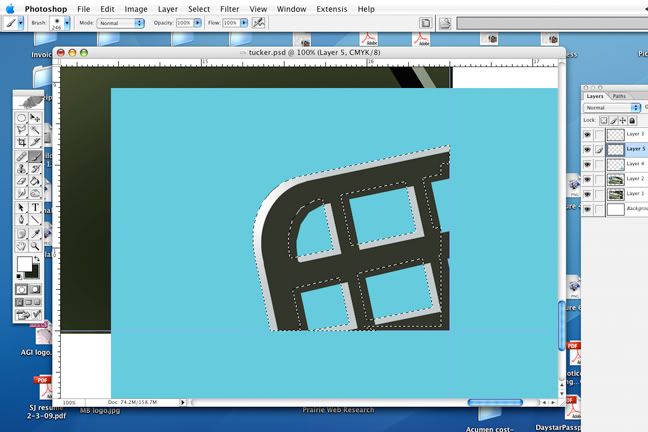
Task: Select the Zoom magnifier tool
Action: click(36, 246)
